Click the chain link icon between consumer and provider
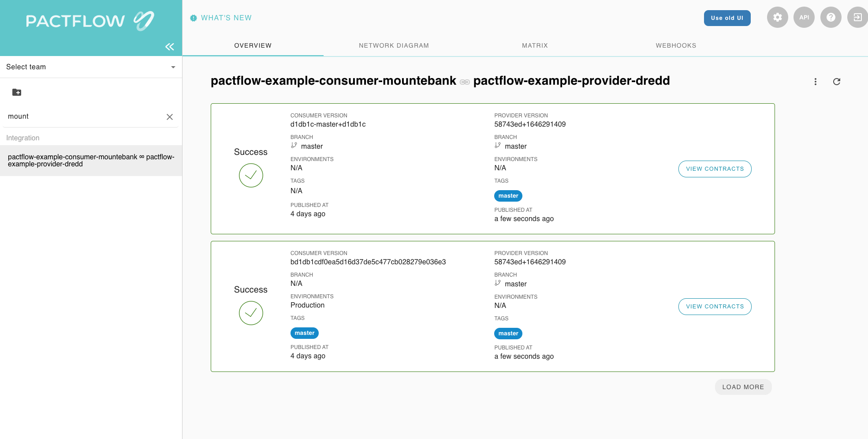 click(465, 82)
